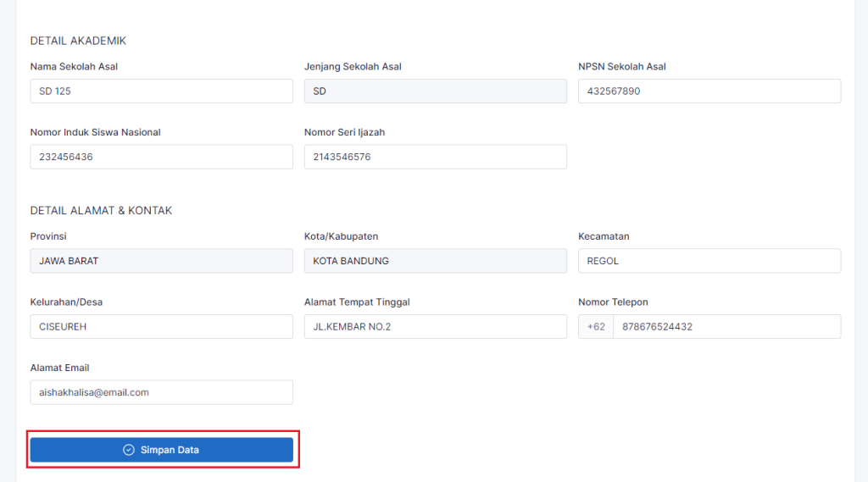Viewport: 868px width, 482px height.
Task: Focus the Kecamatan field containing REGOL
Action: click(709, 261)
